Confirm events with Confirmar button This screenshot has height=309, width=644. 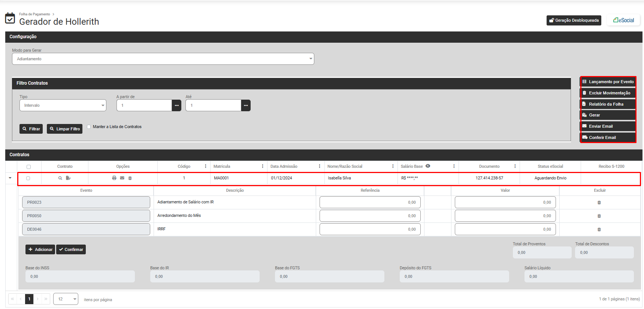click(x=71, y=249)
